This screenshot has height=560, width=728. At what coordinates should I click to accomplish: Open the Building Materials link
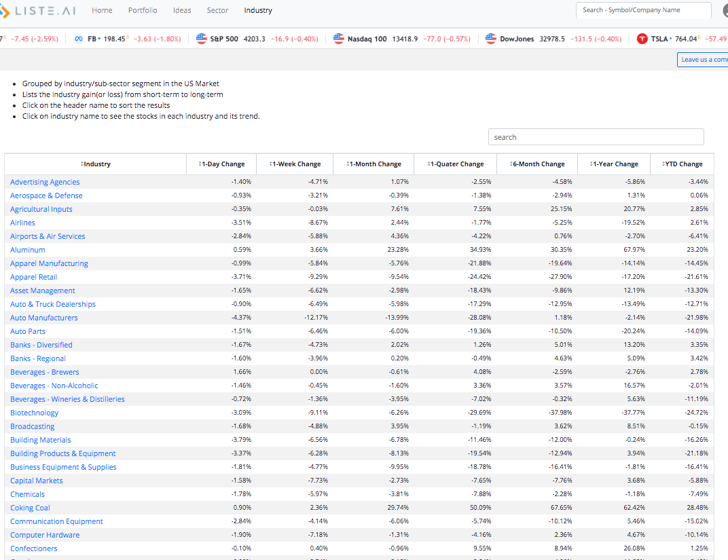[x=41, y=440]
